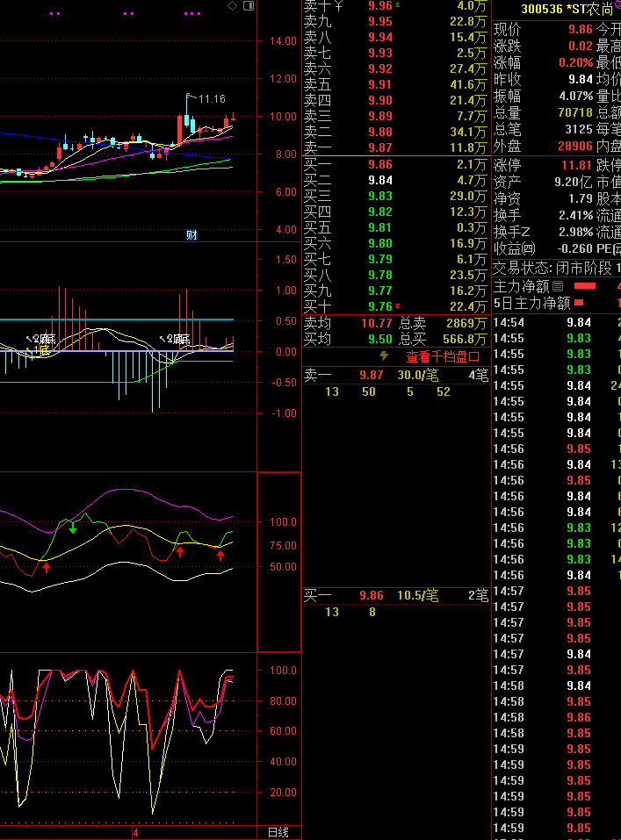Open the 主力净额 detail list icon
The image size is (621, 840).
[557, 286]
